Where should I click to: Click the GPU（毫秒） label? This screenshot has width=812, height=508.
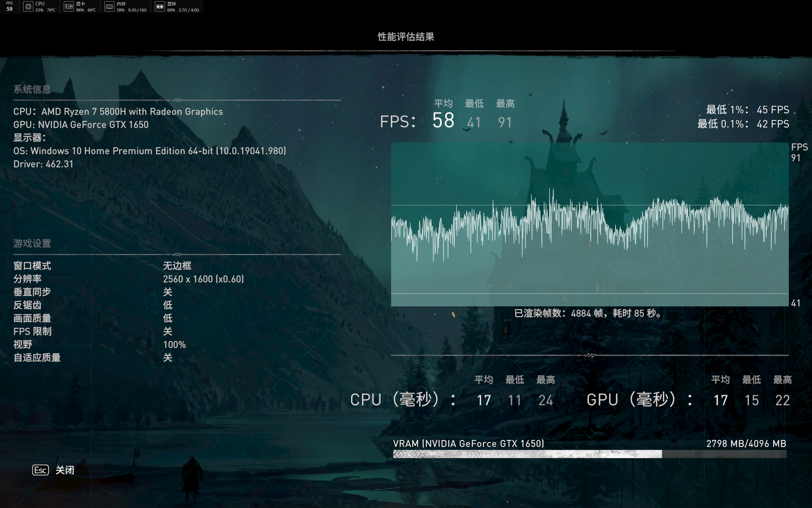[640, 399]
